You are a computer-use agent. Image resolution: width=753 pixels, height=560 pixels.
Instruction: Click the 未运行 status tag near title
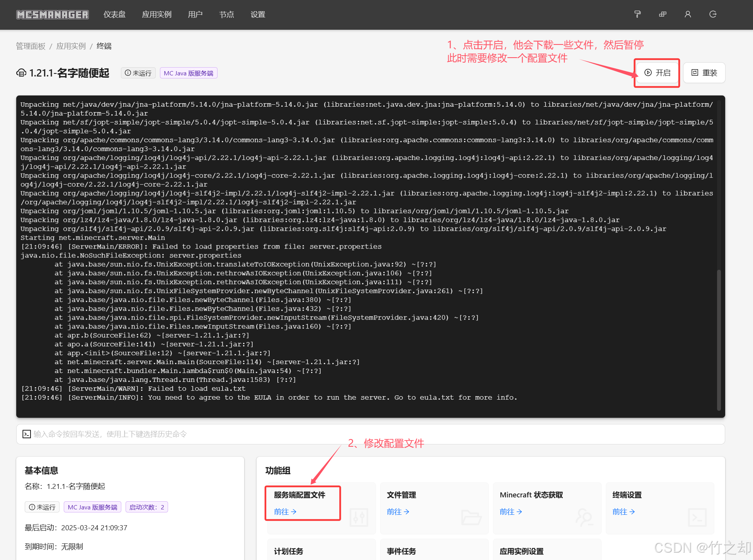138,73
